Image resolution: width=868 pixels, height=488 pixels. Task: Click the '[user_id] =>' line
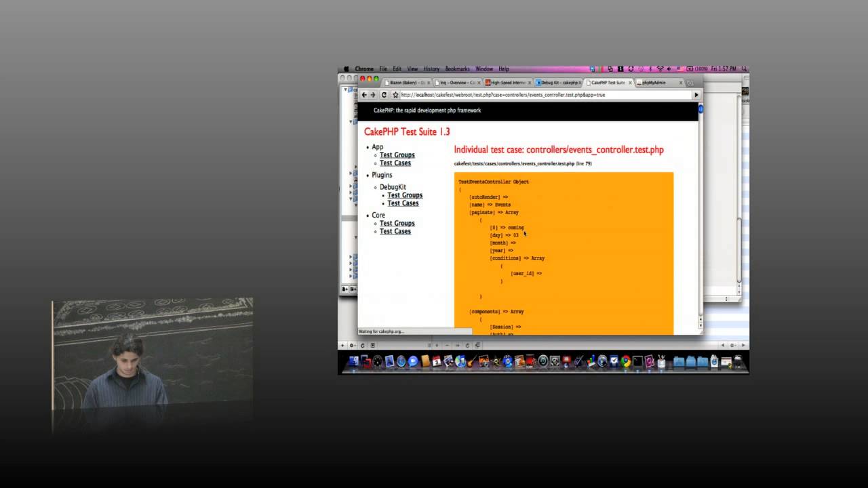(526, 274)
